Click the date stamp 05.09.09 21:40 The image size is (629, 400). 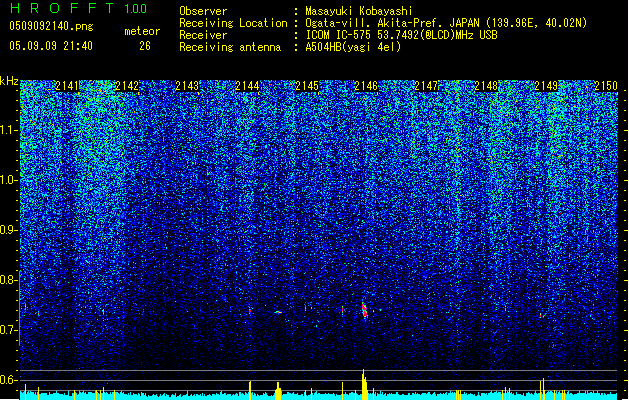coord(51,46)
